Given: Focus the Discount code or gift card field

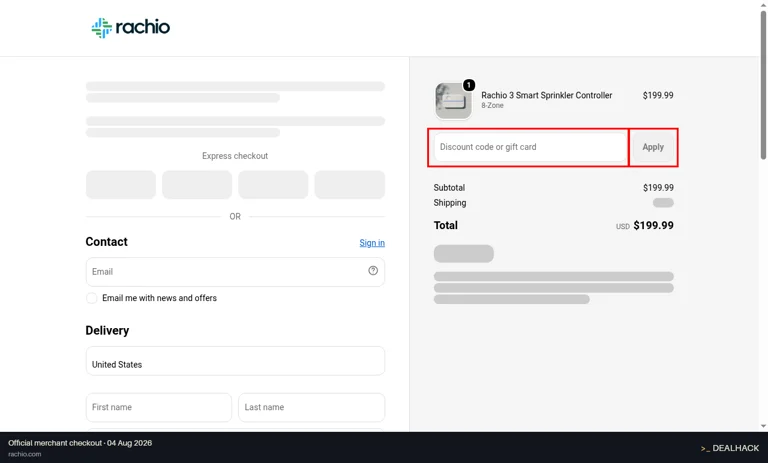Looking at the screenshot, I should (x=530, y=147).
